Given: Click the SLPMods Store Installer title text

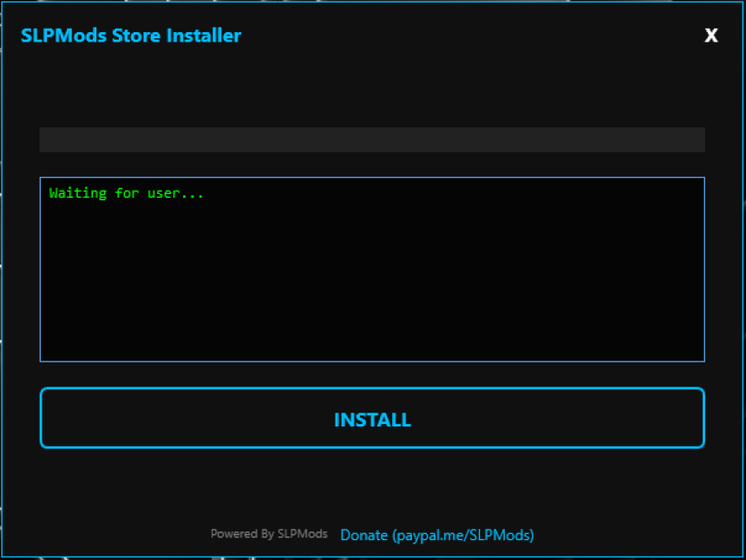Looking at the screenshot, I should coord(131,36).
